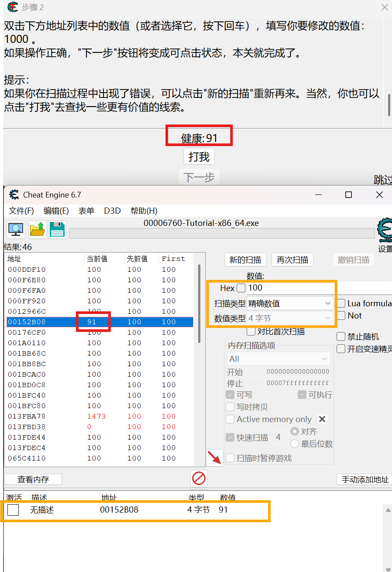Toggle the Hex checkbox
Viewport: 392px width, 572px height.
click(x=241, y=288)
